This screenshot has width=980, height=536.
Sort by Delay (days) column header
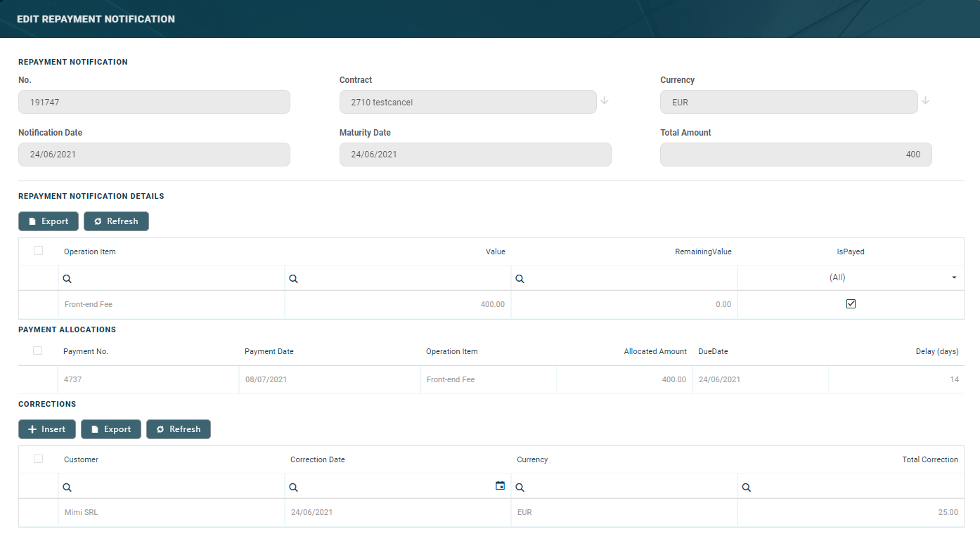(x=936, y=351)
